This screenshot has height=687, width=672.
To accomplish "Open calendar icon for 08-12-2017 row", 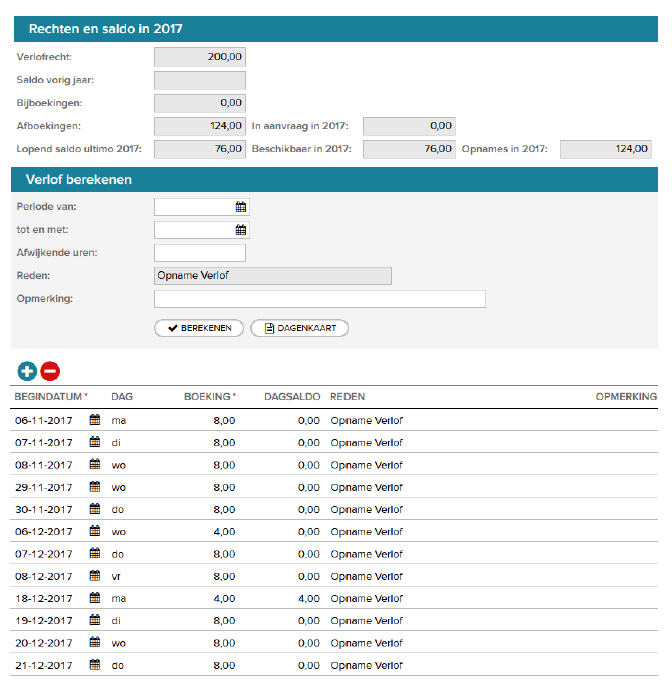I will point(96,576).
